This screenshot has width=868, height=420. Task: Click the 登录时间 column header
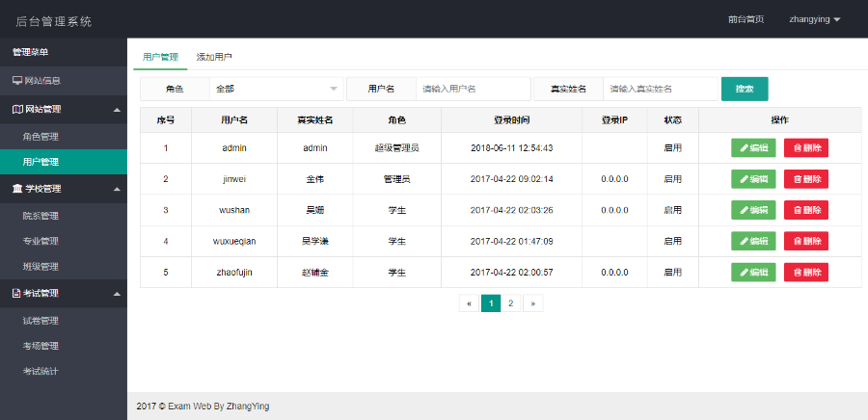click(511, 119)
